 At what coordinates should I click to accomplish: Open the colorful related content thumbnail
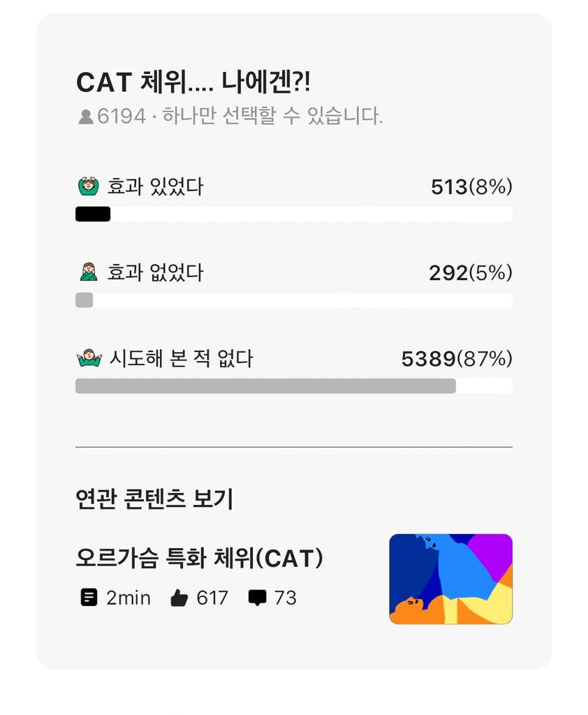coord(450,579)
